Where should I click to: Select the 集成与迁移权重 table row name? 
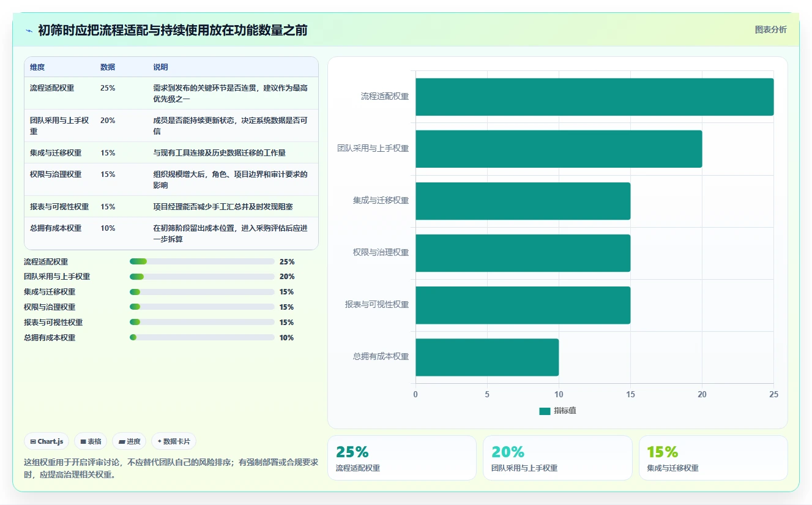point(56,153)
